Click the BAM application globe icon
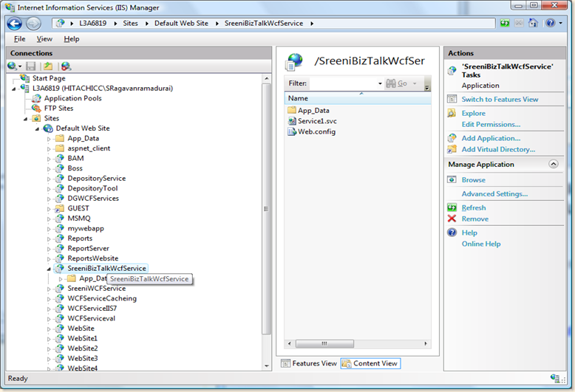Screen dimensions: 575x392 tap(60, 158)
